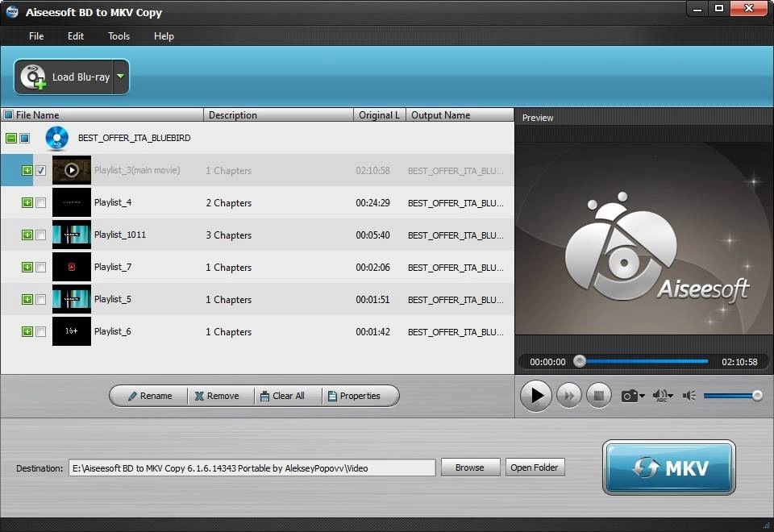
Task: Click the Original L column header
Action: [x=379, y=115]
